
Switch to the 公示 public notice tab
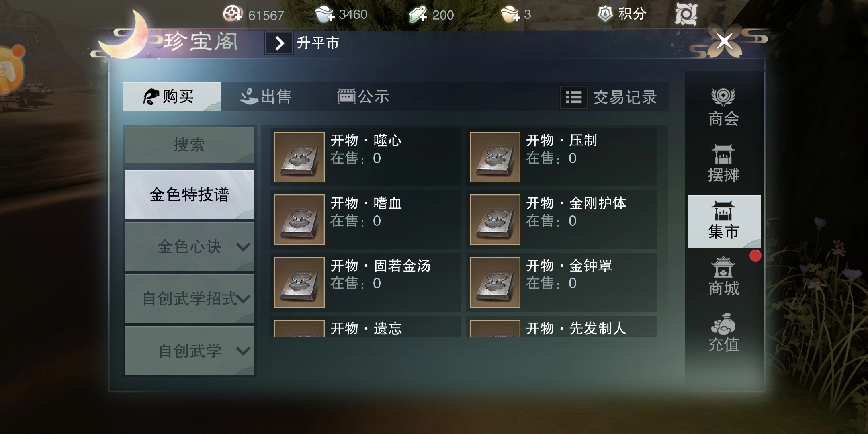point(363,97)
